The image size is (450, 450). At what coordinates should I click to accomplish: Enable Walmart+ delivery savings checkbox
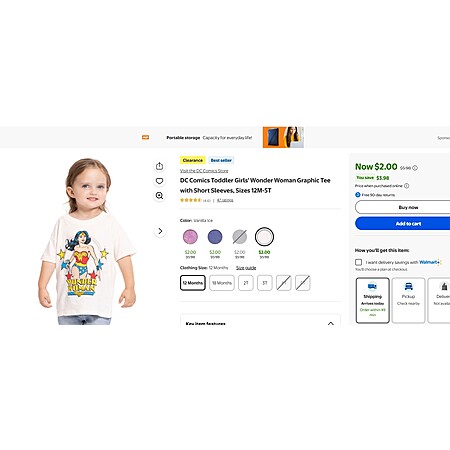358,262
